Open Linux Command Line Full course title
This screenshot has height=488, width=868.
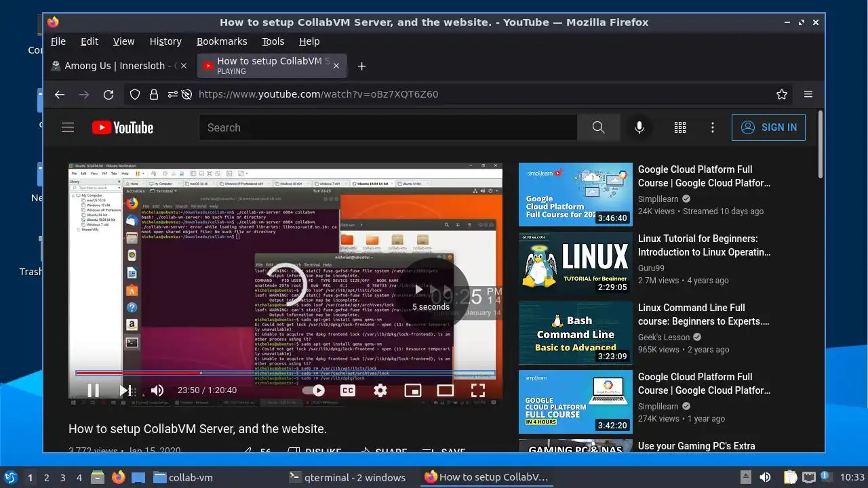704,314
